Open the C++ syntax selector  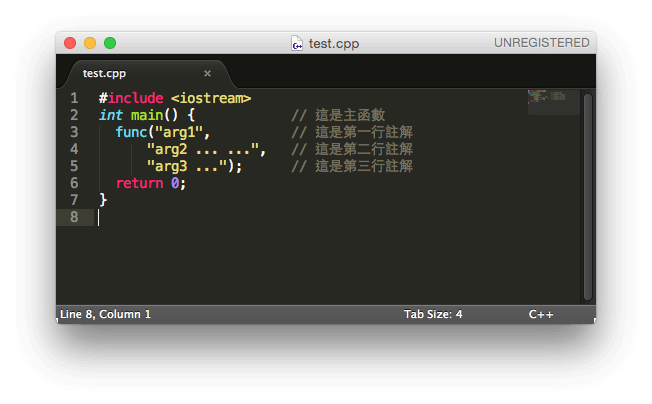click(x=541, y=314)
